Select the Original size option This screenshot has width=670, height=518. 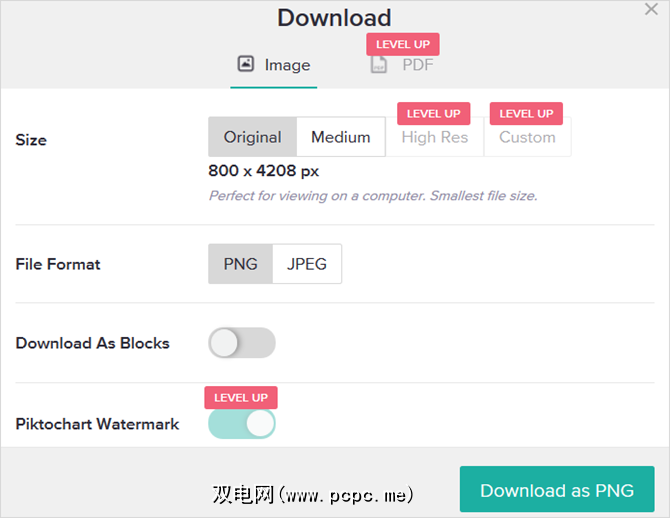pyautogui.click(x=252, y=137)
